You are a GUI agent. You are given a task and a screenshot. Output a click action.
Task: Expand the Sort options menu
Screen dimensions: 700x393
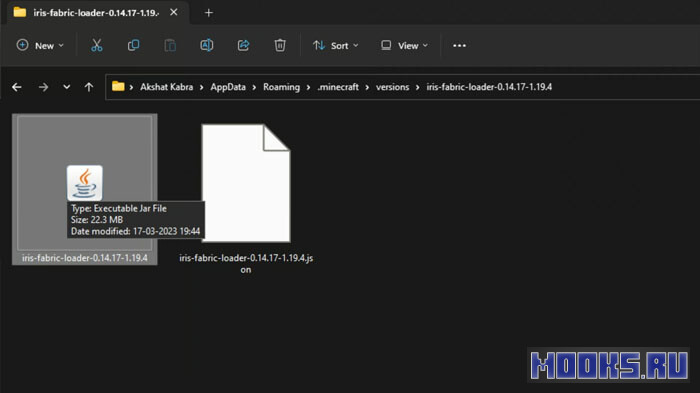coord(336,46)
